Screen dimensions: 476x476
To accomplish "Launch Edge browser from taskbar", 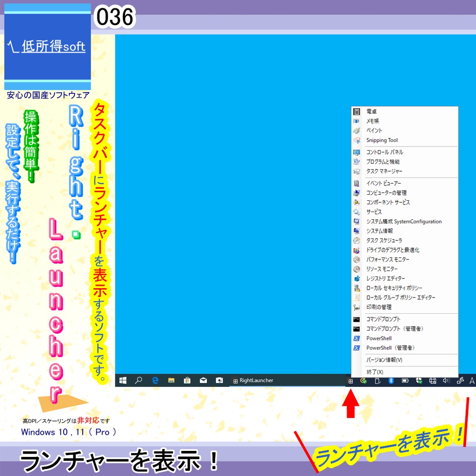I will coord(155,380).
